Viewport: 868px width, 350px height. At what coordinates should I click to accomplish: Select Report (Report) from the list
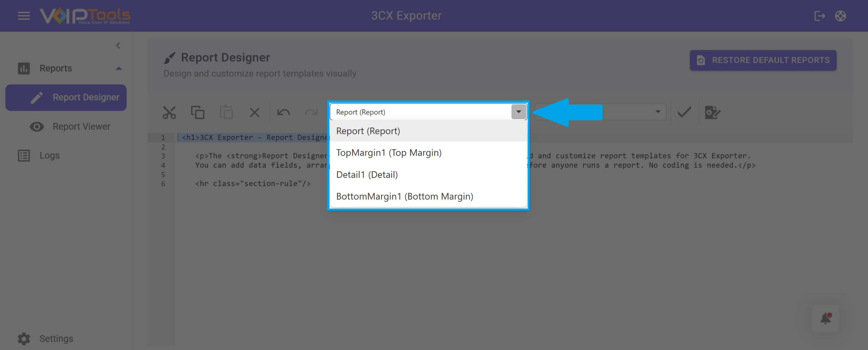[429, 131]
